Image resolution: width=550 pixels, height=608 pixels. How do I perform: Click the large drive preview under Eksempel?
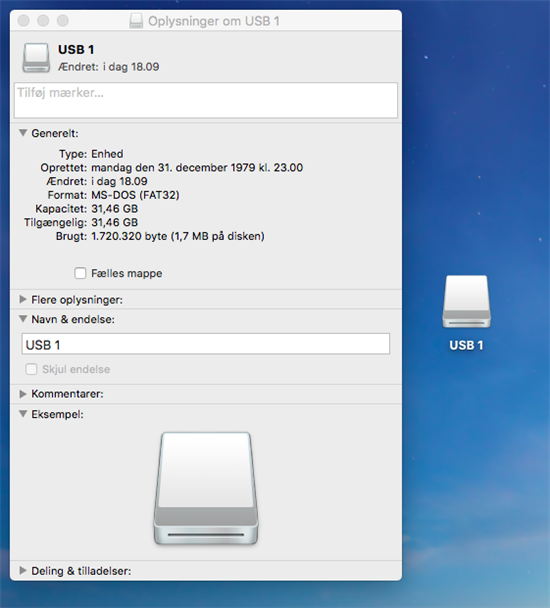tap(206, 489)
